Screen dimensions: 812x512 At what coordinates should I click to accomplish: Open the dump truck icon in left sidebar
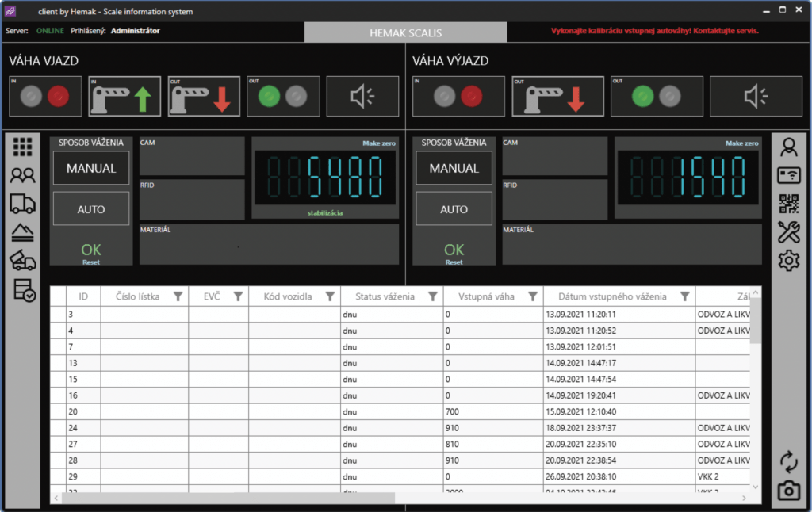coord(22,261)
